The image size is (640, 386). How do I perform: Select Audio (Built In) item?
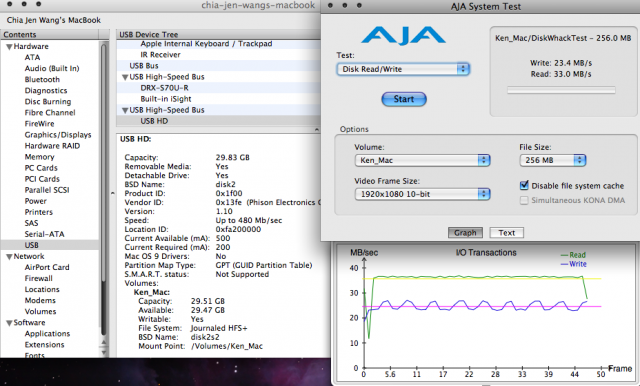52,69
